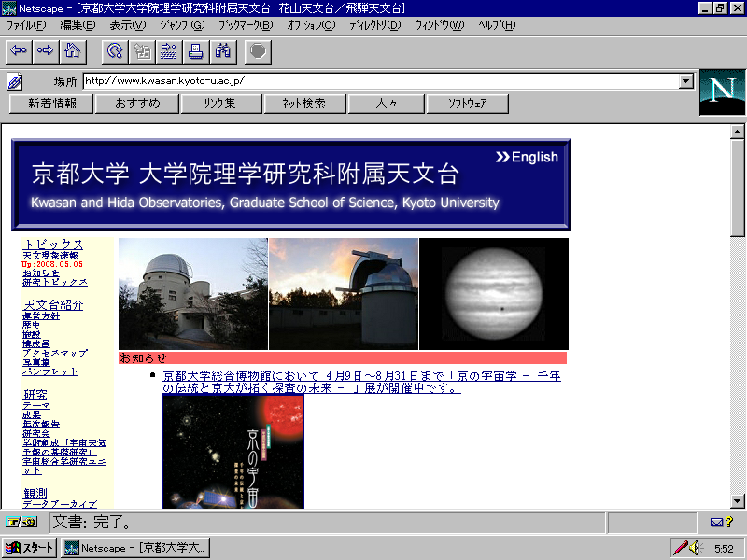Open the ブックマーク(B) menu

coord(246,25)
